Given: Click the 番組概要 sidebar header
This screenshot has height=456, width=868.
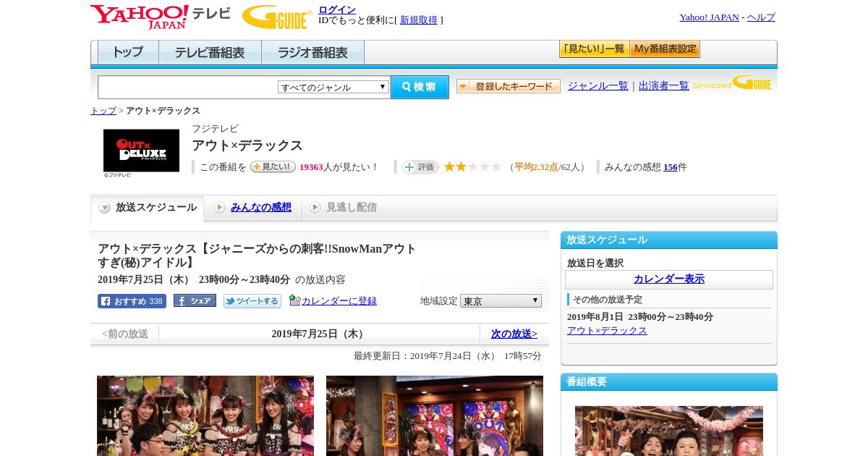Looking at the screenshot, I should click(x=669, y=382).
